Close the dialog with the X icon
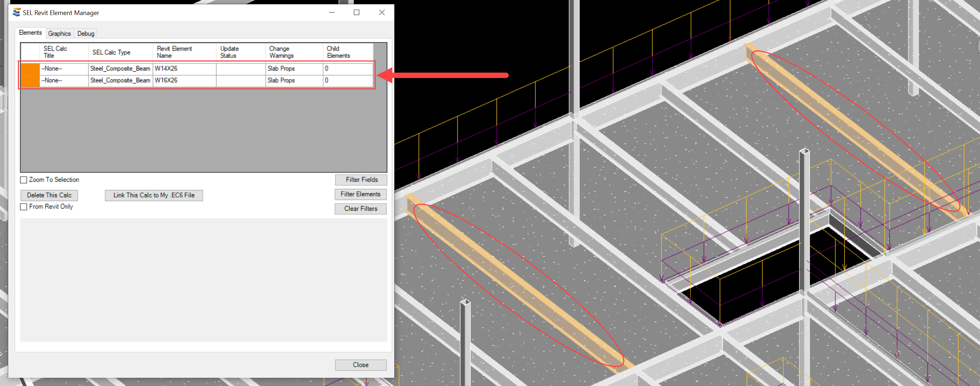 pyautogui.click(x=381, y=13)
